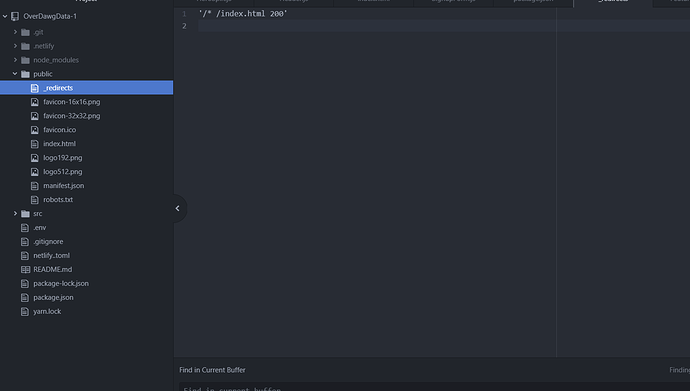Select the node_modules folder name
Screen dimensions: 690x391
56,60
